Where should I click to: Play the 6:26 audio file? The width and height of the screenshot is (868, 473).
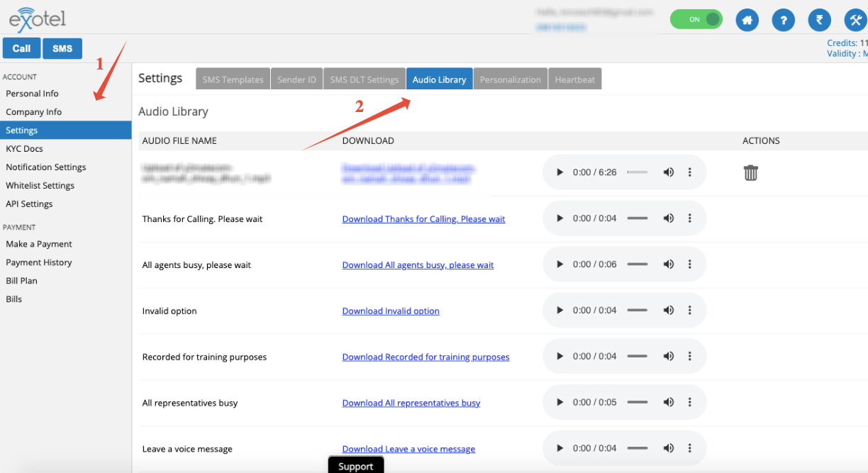[560, 172]
